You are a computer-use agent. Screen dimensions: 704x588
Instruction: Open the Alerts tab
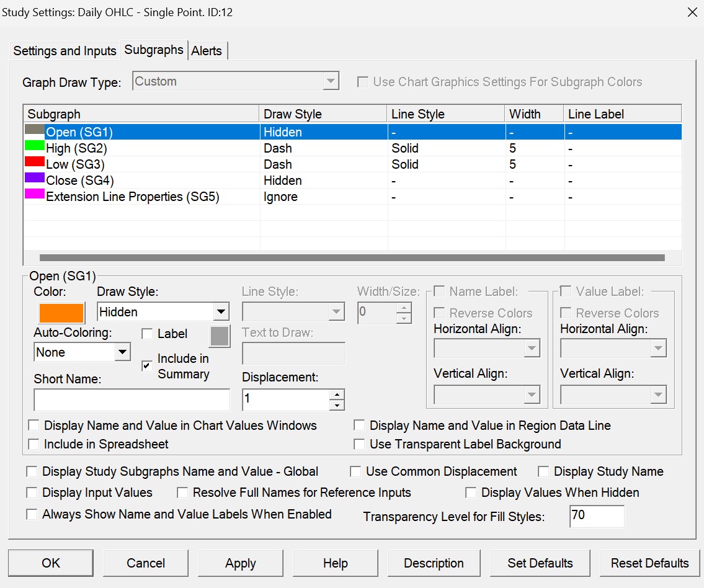point(207,51)
